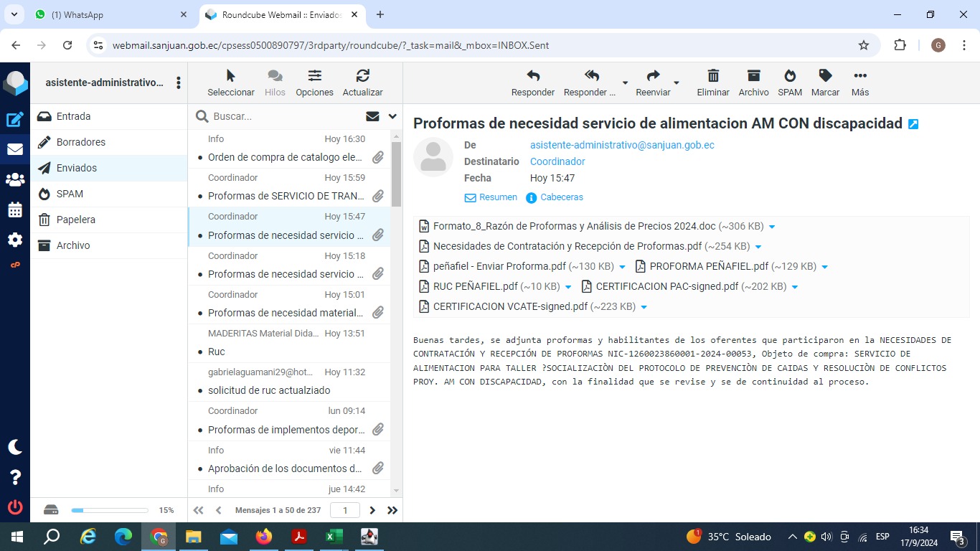Open search options dropdown arrow

[x=392, y=116]
